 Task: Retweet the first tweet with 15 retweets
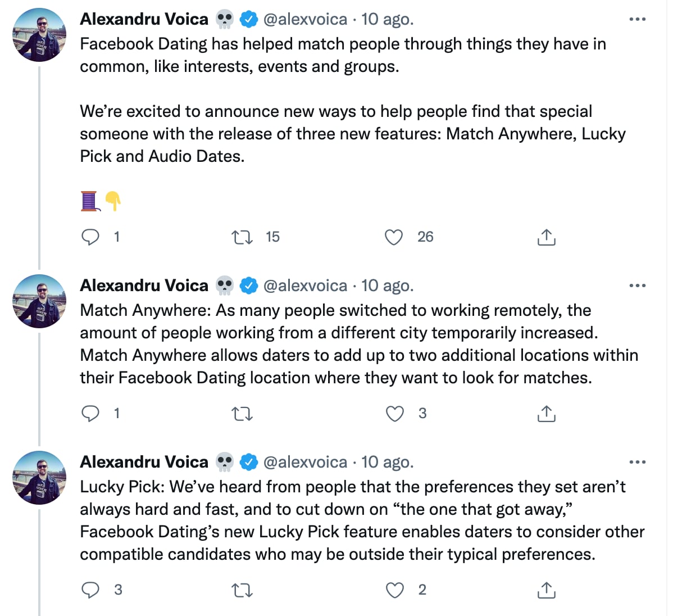pyautogui.click(x=242, y=237)
